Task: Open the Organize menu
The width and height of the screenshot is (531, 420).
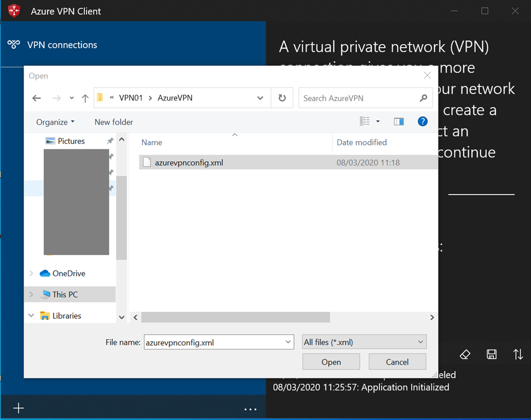Action: (x=55, y=122)
